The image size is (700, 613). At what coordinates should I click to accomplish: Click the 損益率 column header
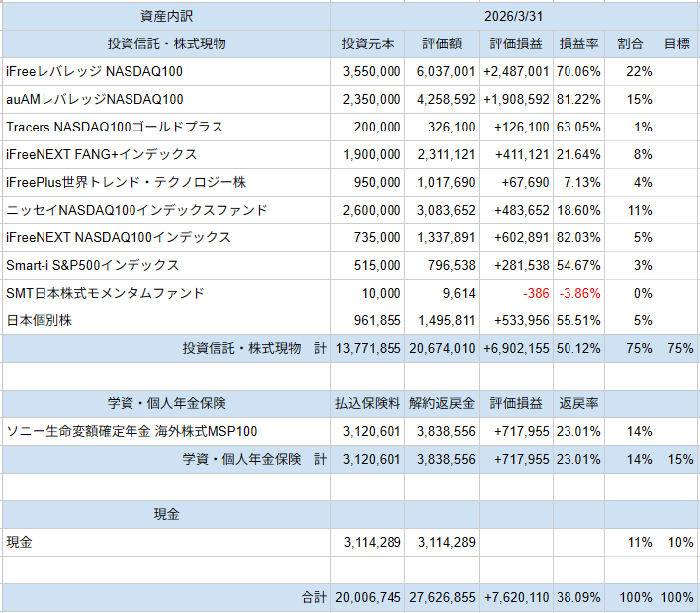578,44
